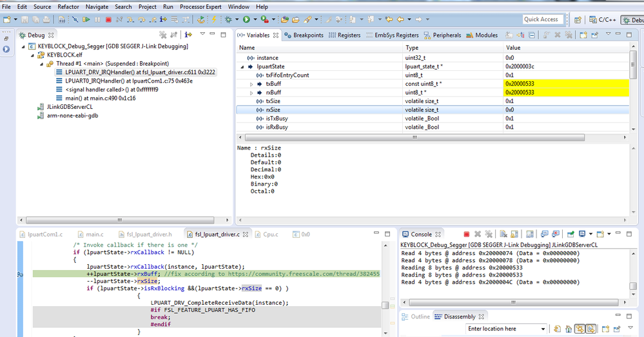Toggle Pin Console icon

pos(571,235)
